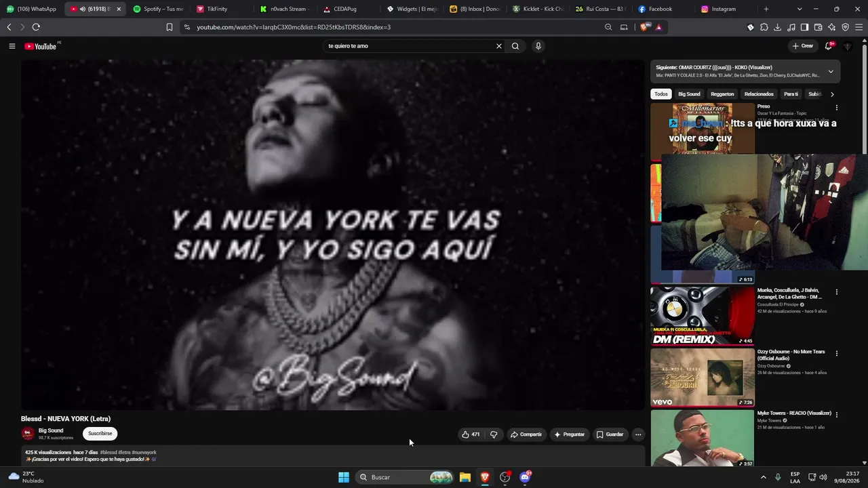Open the Big Sound channel name link
Screen dimensions: 868x488
click(51, 430)
